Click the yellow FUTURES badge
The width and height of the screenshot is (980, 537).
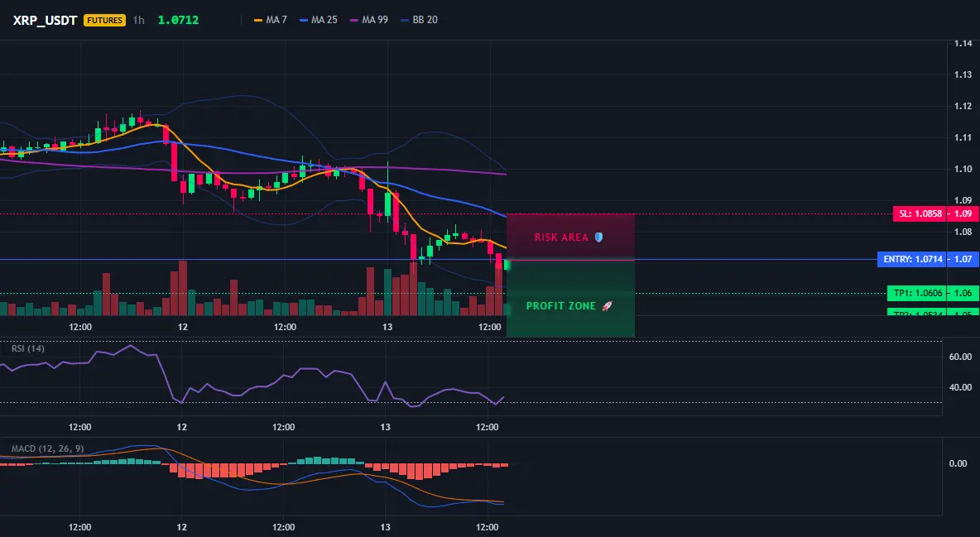pyautogui.click(x=104, y=20)
